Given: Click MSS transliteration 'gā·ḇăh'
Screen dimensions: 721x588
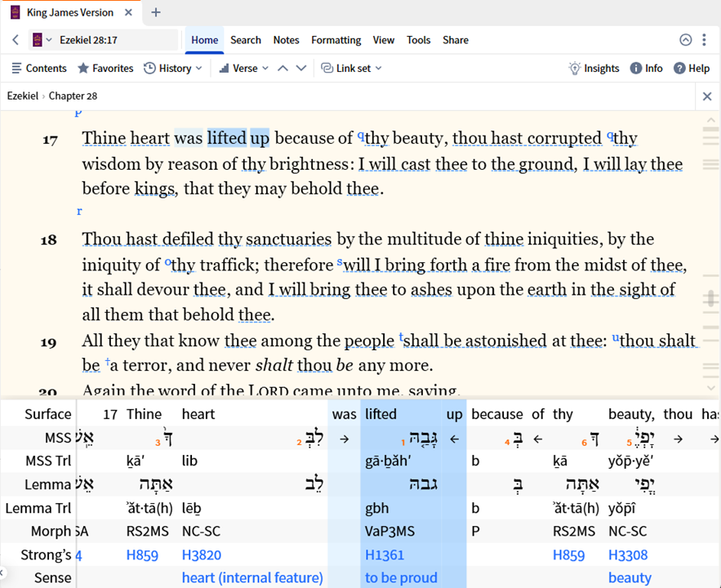Looking at the screenshot, I should [x=388, y=461].
